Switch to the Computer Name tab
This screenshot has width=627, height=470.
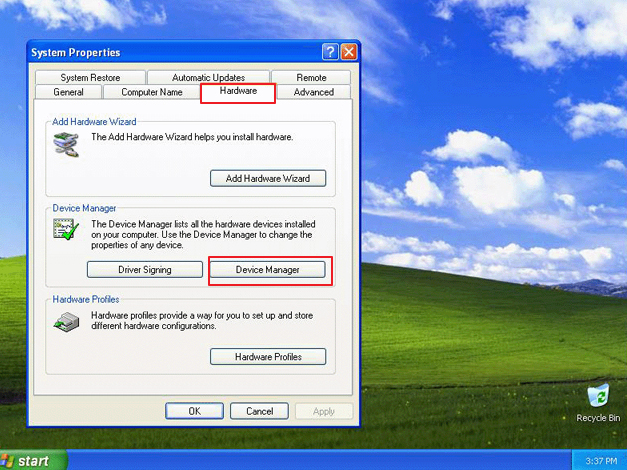(x=152, y=92)
